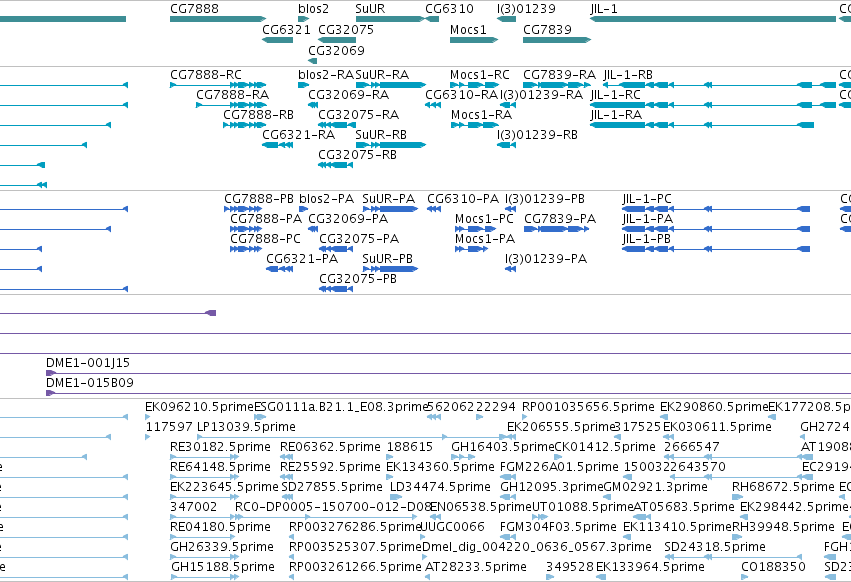The height and width of the screenshot is (582, 851).
Task: Open EST RE06362.5prime
Action: point(330,447)
